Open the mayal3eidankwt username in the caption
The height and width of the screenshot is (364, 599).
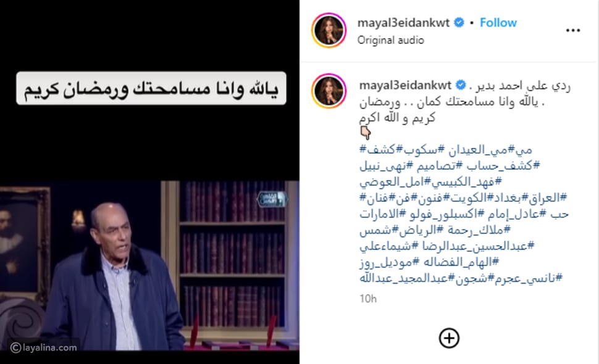pyautogui.click(x=405, y=85)
